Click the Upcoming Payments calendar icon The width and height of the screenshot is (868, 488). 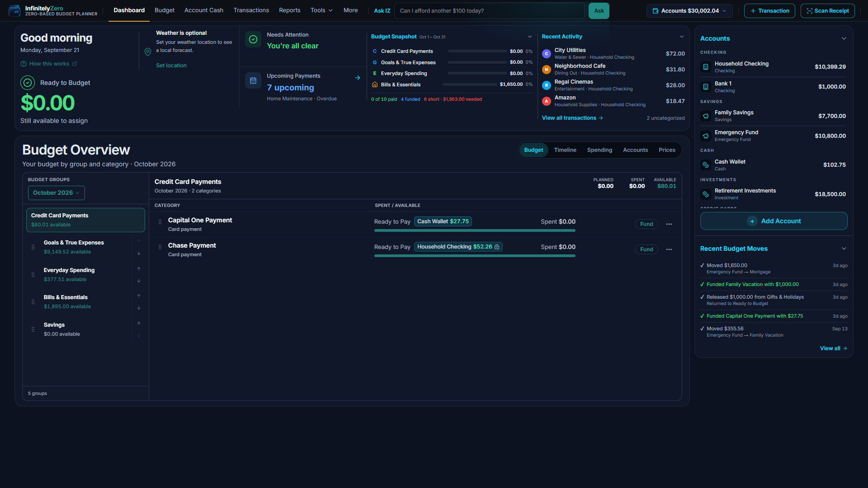click(x=253, y=80)
